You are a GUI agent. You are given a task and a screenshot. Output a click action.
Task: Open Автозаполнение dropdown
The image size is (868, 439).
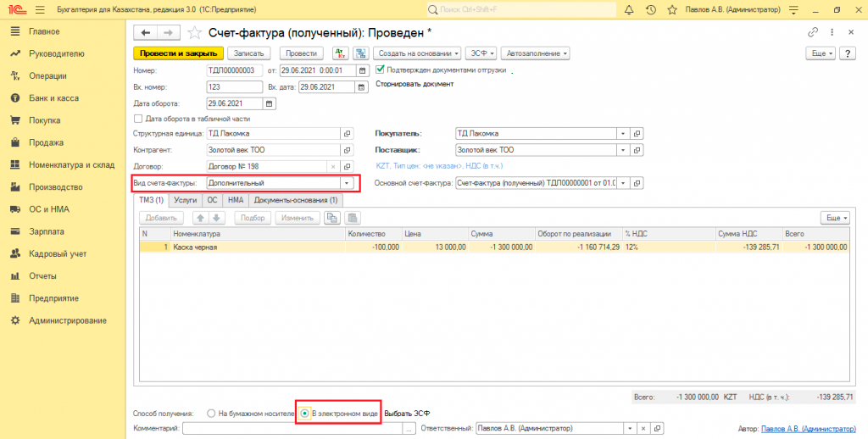pyautogui.click(x=536, y=53)
